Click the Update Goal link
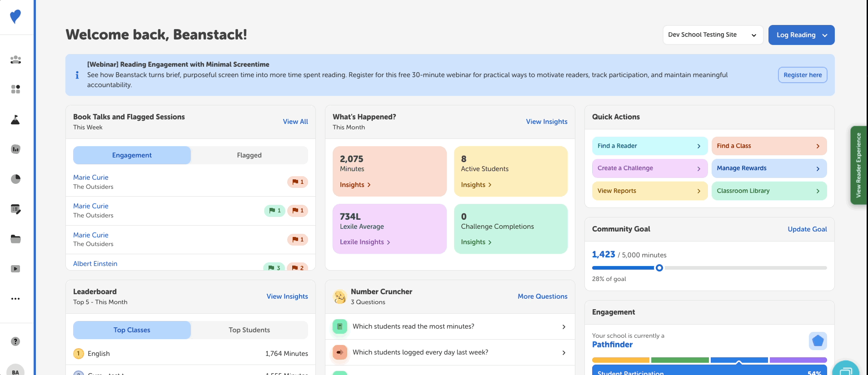 coord(807,229)
